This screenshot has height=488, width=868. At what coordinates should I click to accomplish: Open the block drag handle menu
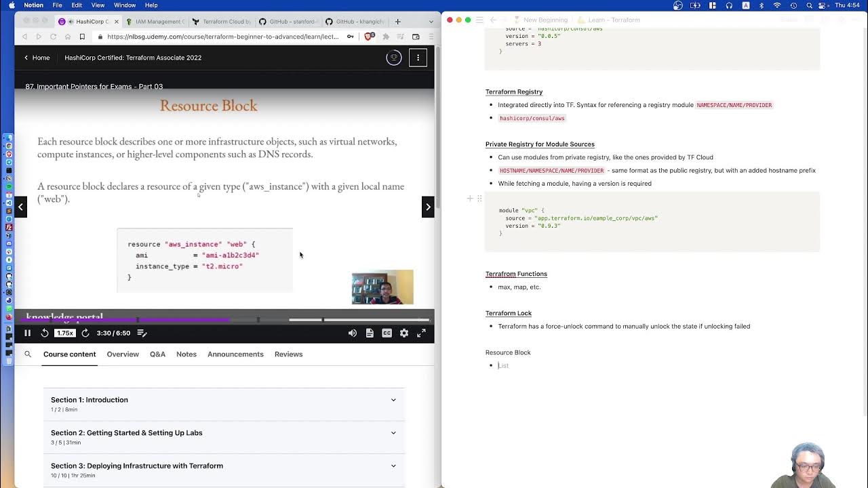click(479, 199)
